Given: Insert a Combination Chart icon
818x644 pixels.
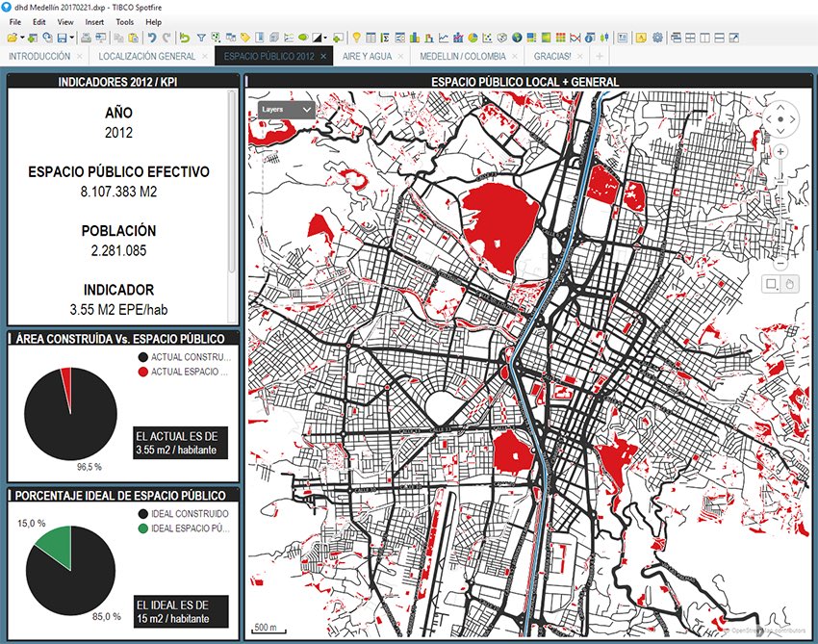Looking at the screenshot, I should point(458,38).
